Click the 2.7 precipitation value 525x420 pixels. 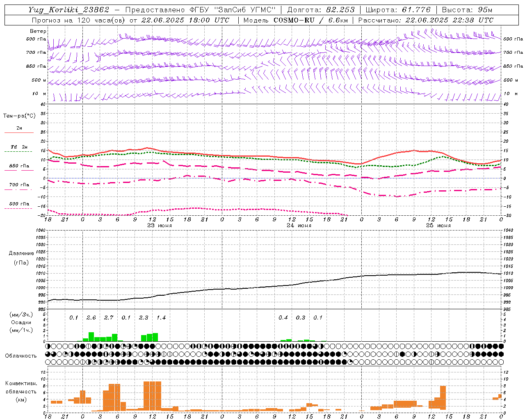109,318
